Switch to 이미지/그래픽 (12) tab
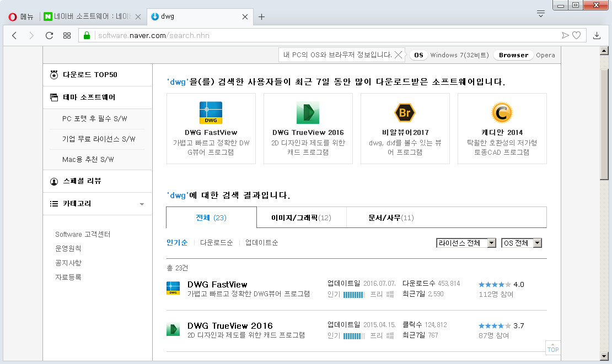This screenshot has width=612, height=364. [x=302, y=218]
